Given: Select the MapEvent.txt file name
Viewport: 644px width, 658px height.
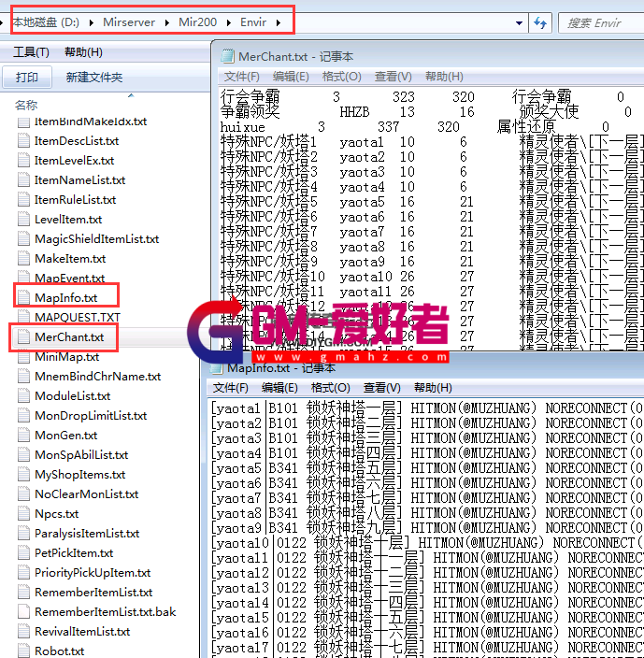Looking at the screenshot, I should point(70,279).
